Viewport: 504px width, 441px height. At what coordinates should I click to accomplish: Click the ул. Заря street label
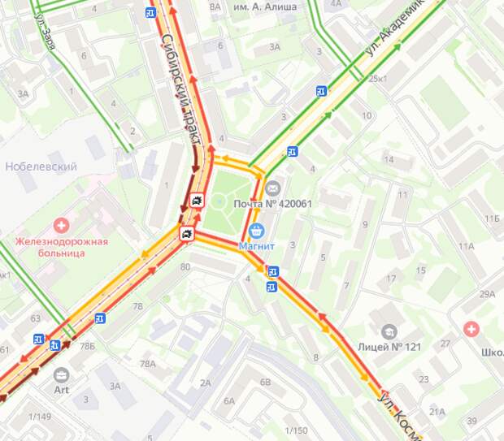[x=45, y=32]
